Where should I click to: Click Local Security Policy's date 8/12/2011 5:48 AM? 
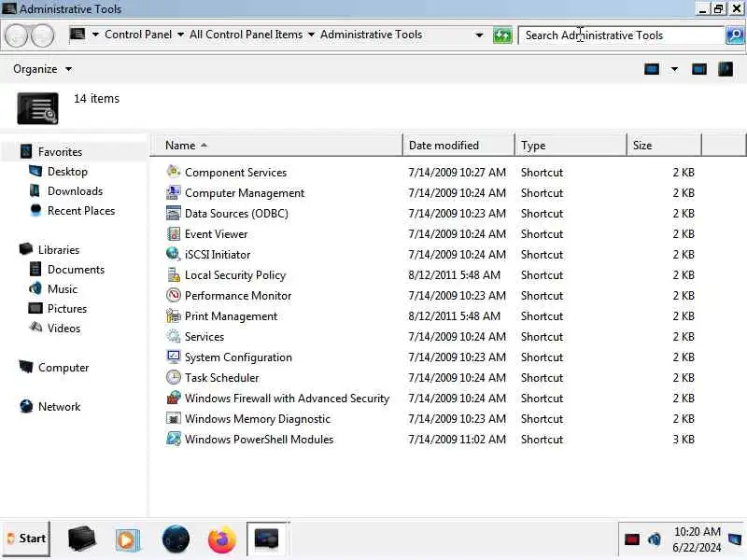click(454, 275)
